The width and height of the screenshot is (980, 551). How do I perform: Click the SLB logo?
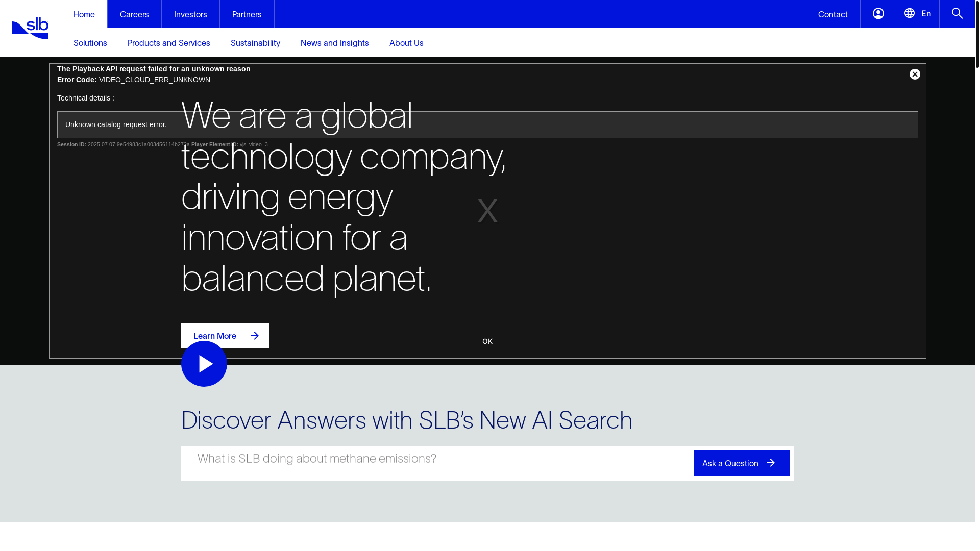(30, 28)
